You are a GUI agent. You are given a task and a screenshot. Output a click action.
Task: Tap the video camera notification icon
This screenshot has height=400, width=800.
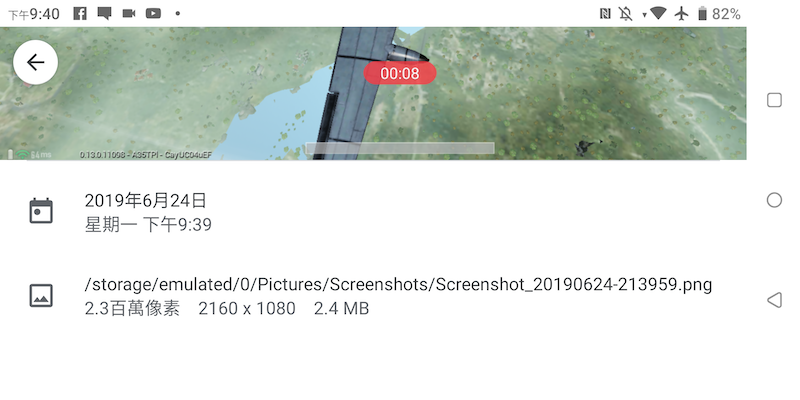point(129,13)
